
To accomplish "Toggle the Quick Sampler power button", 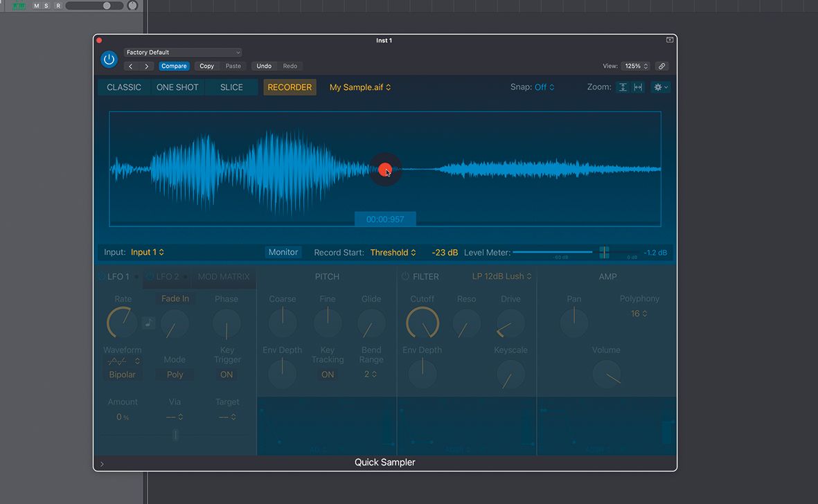I will pos(109,60).
